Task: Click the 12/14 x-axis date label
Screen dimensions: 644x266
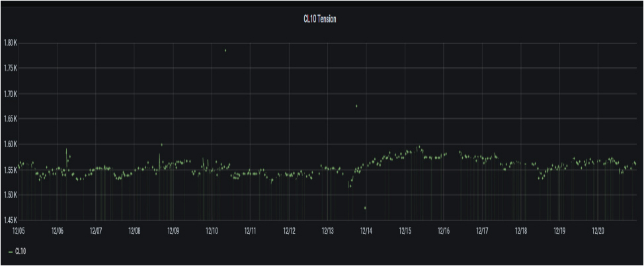Action: click(x=366, y=231)
